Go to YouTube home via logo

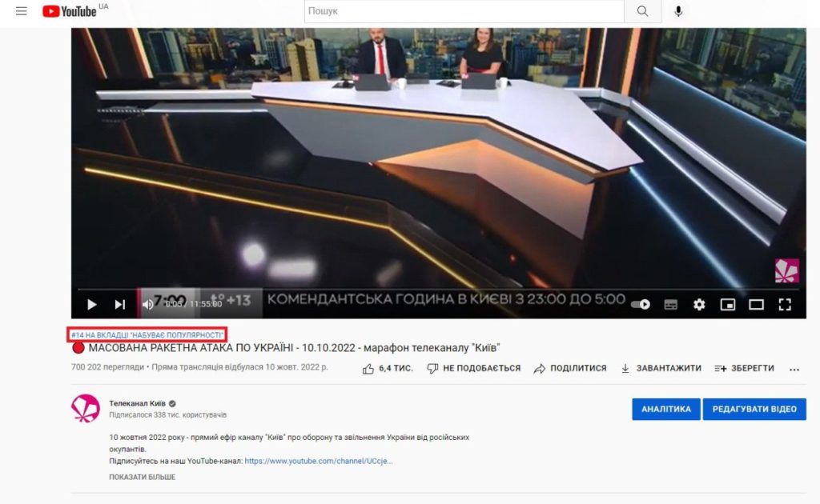click(70, 11)
